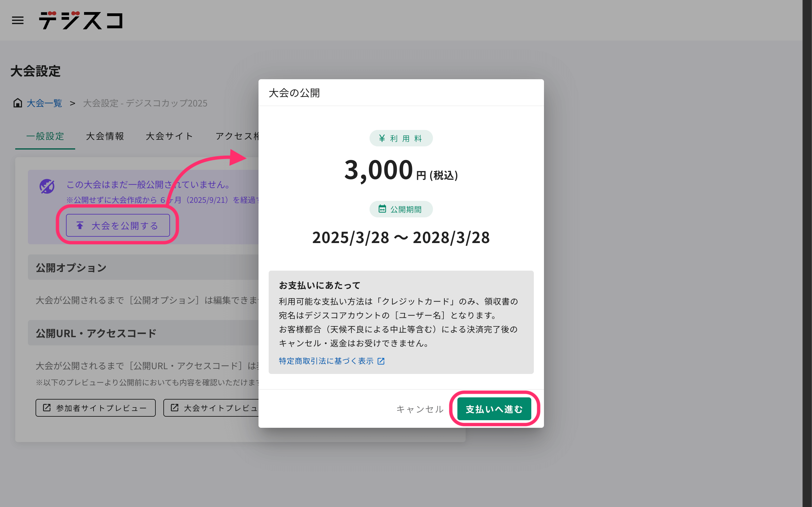
Task: Select the 大会サイト tab
Action: [x=169, y=136]
